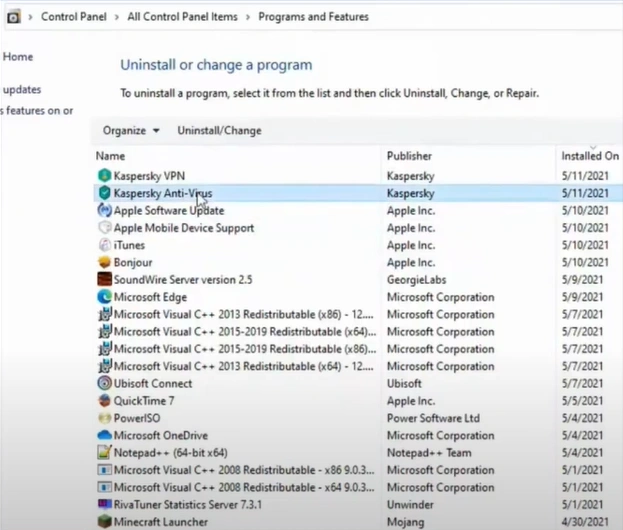This screenshot has width=623, height=530.
Task: Sort list by Name column header
Action: pyautogui.click(x=110, y=156)
